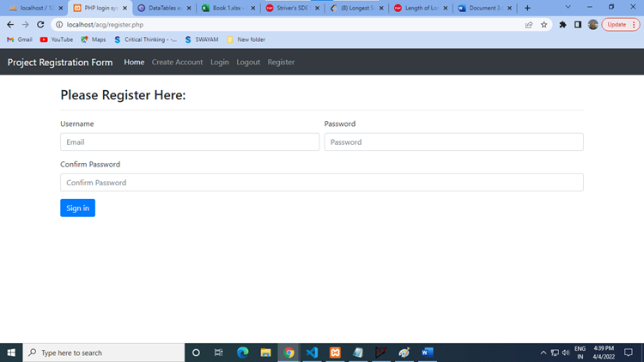644x362 pixels.
Task: Click the taskbar search box
Action: click(x=104, y=353)
